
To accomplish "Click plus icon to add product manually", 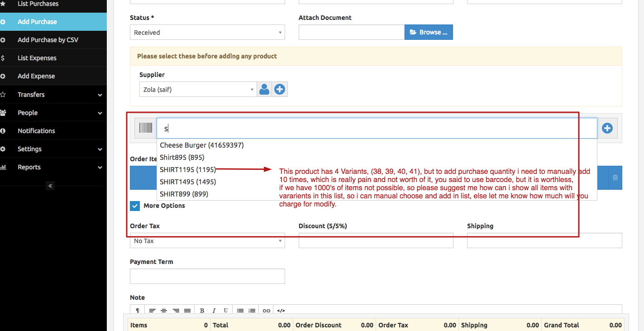I will pyautogui.click(x=607, y=129).
